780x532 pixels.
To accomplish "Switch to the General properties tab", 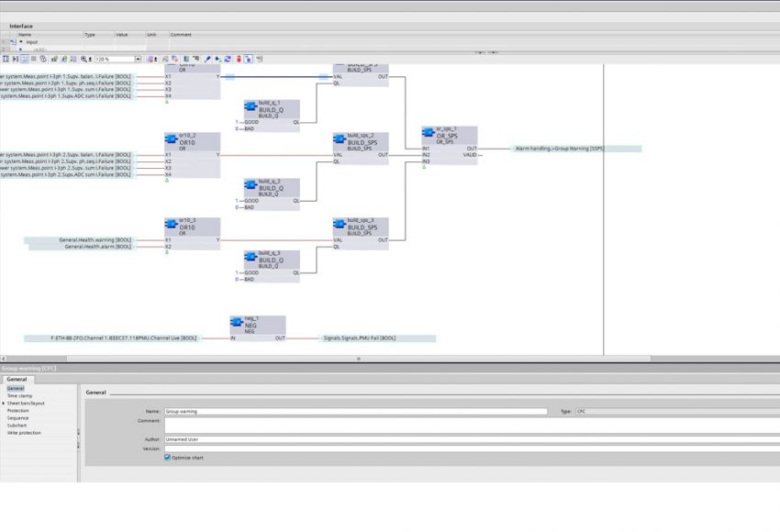I will (x=17, y=379).
